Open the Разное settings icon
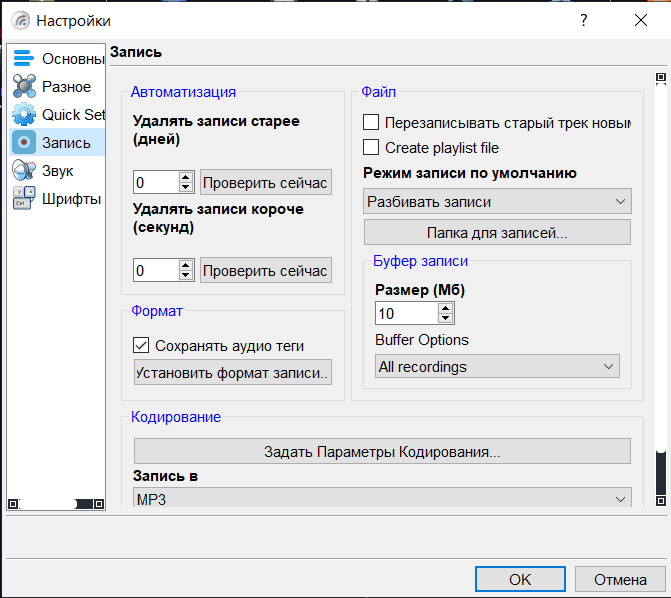Screen dimensions: 671x598 click(x=24, y=87)
